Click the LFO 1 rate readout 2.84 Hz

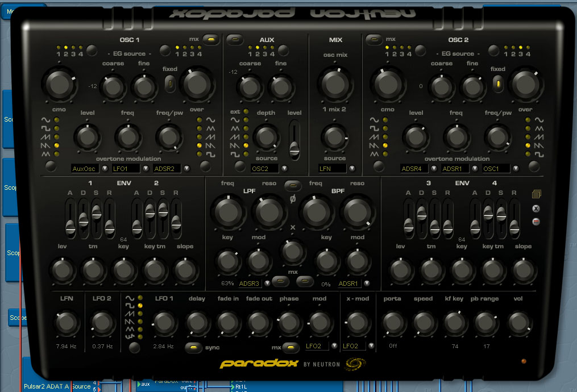click(x=163, y=346)
